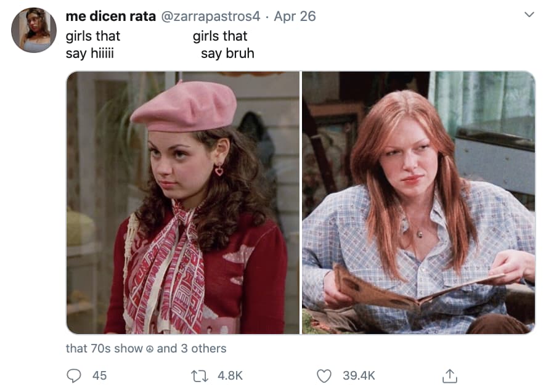
Task: Open the 'that 70s show and 3 others' link
Action: [x=147, y=349]
